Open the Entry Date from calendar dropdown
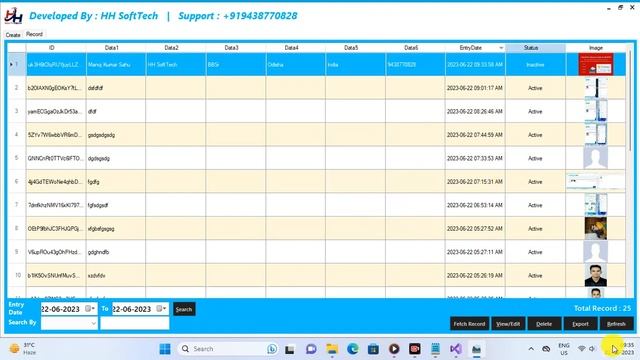The height and width of the screenshot is (360, 640). point(90,309)
